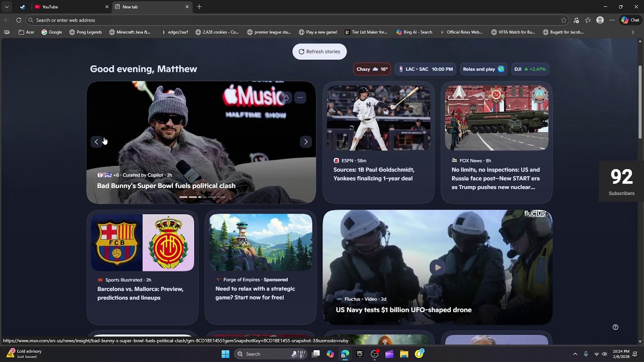The image size is (644, 362).
Task: Open the 2,428 cookies bookmark
Action: tap(217, 32)
